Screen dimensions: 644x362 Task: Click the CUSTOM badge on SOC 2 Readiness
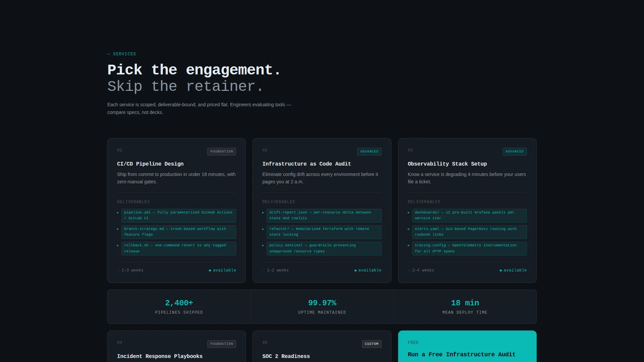371,344
